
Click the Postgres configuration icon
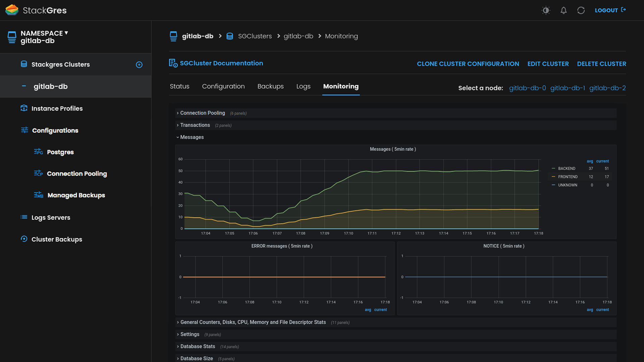click(x=38, y=152)
